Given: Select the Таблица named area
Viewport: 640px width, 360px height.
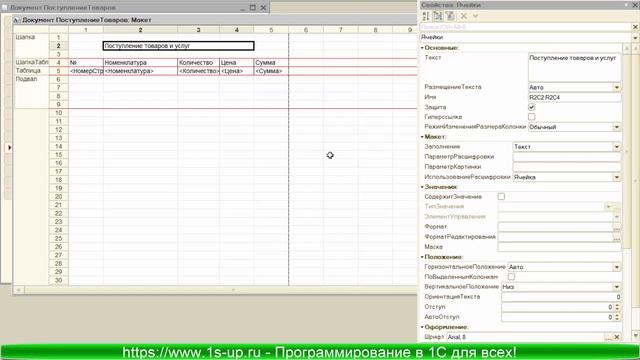Looking at the screenshot, I should click(x=31, y=71).
